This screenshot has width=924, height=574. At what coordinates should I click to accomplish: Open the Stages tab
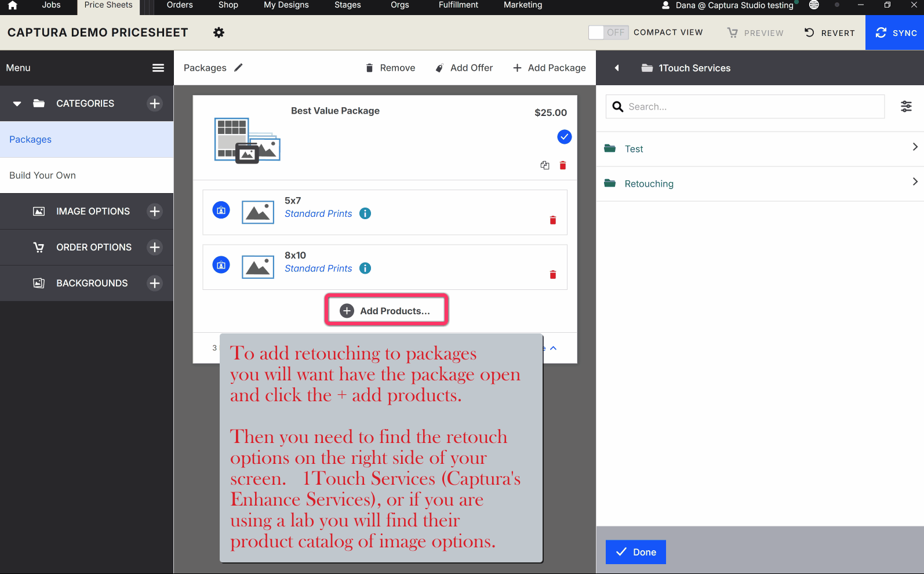pyautogui.click(x=348, y=5)
